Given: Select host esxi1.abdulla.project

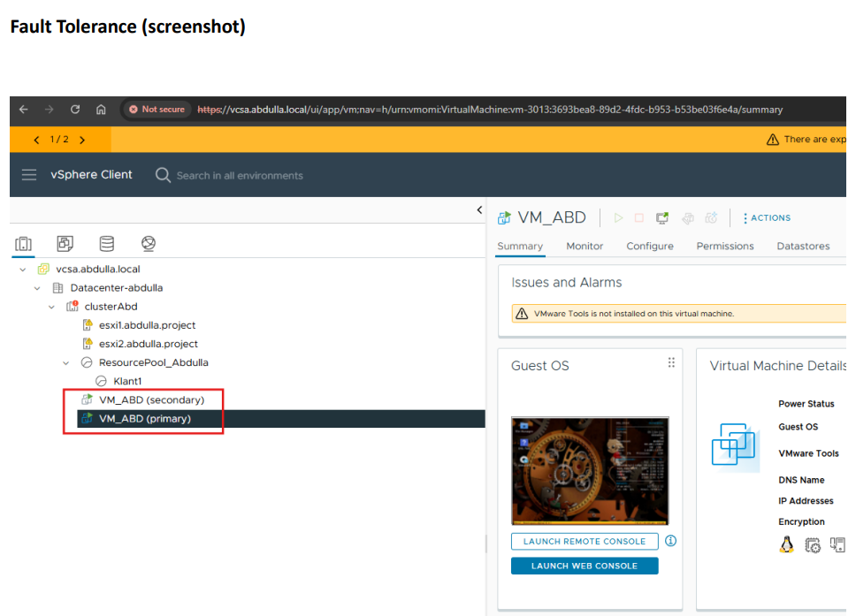Looking at the screenshot, I should tap(147, 325).
